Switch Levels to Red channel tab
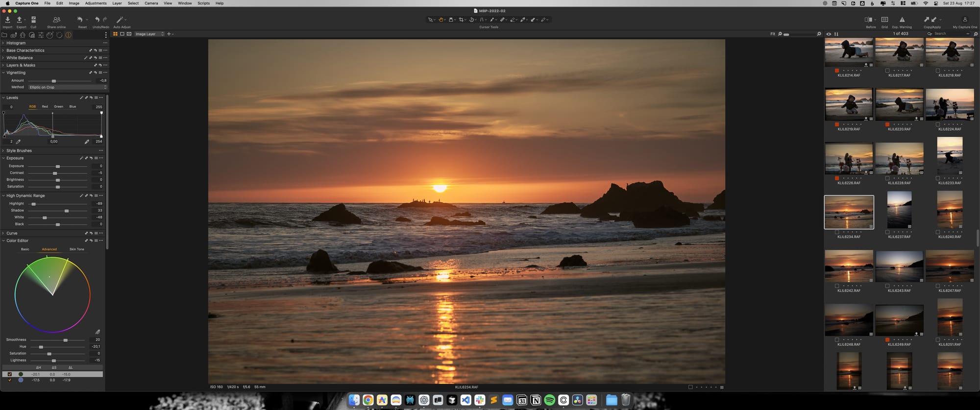Viewport: 980px width, 410px height. pos(45,106)
